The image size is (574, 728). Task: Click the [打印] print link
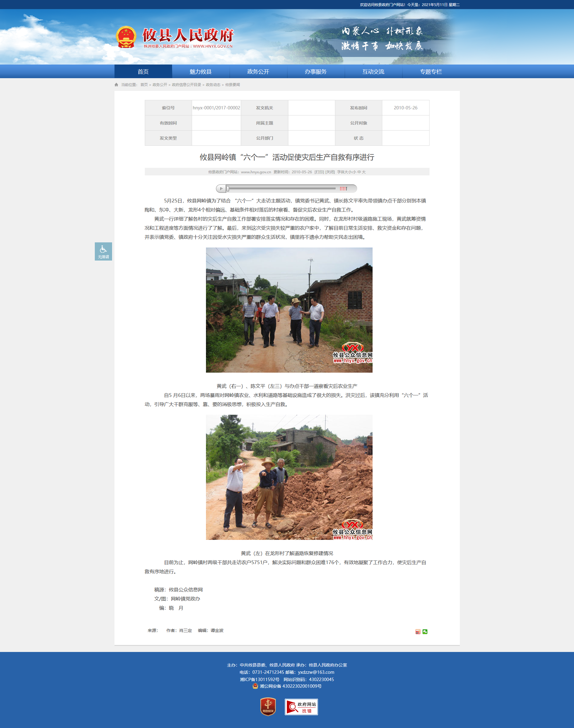click(x=319, y=172)
